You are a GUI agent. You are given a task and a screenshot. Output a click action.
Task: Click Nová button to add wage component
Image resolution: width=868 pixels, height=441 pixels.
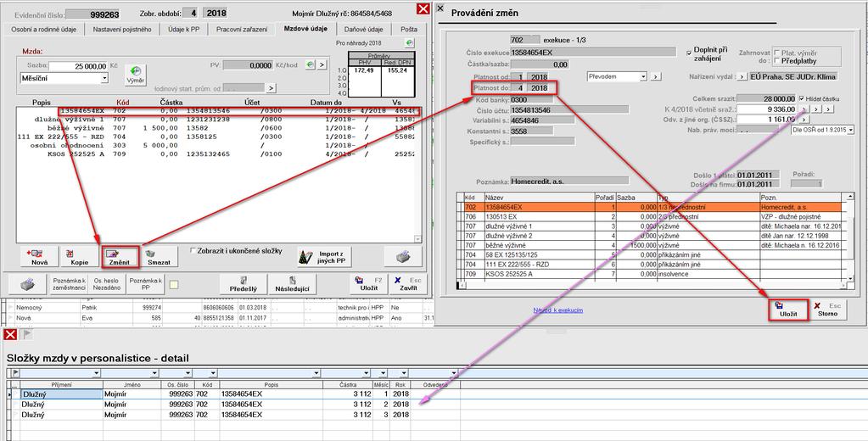click(40, 257)
